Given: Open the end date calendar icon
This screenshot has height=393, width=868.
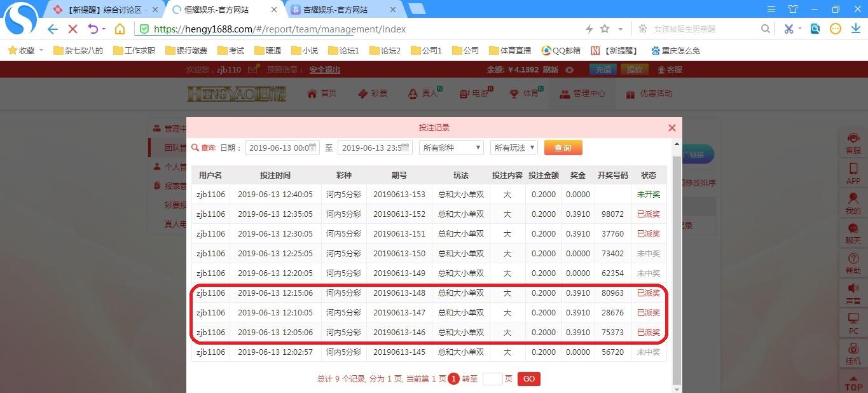Looking at the screenshot, I should click(x=405, y=148).
